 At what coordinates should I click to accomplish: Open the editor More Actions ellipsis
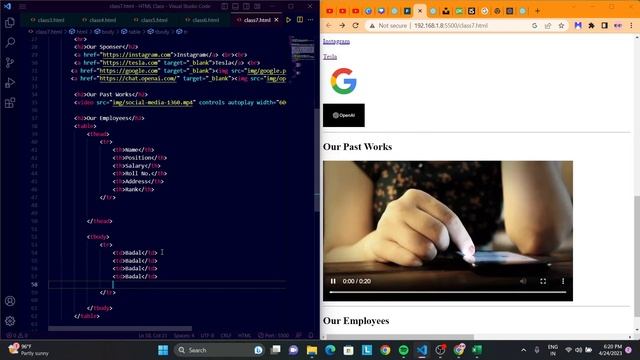coord(311,20)
